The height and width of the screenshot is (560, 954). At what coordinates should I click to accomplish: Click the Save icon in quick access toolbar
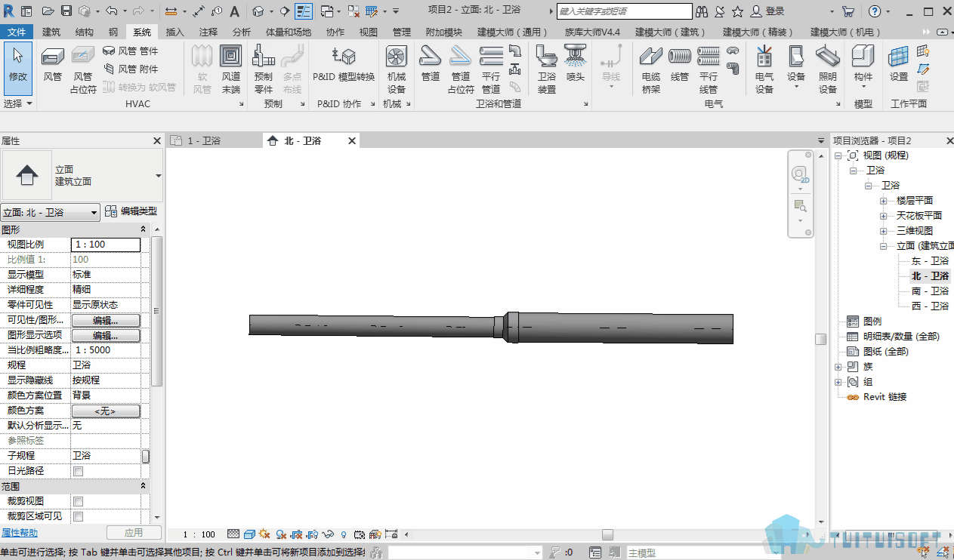coord(66,11)
